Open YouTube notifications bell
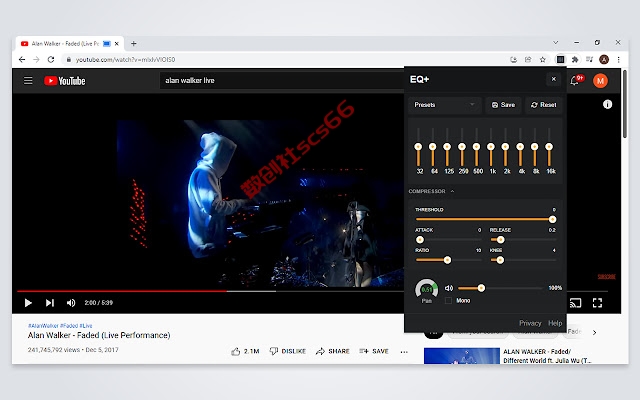The width and height of the screenshot is (640, 400). pos(575,80)
